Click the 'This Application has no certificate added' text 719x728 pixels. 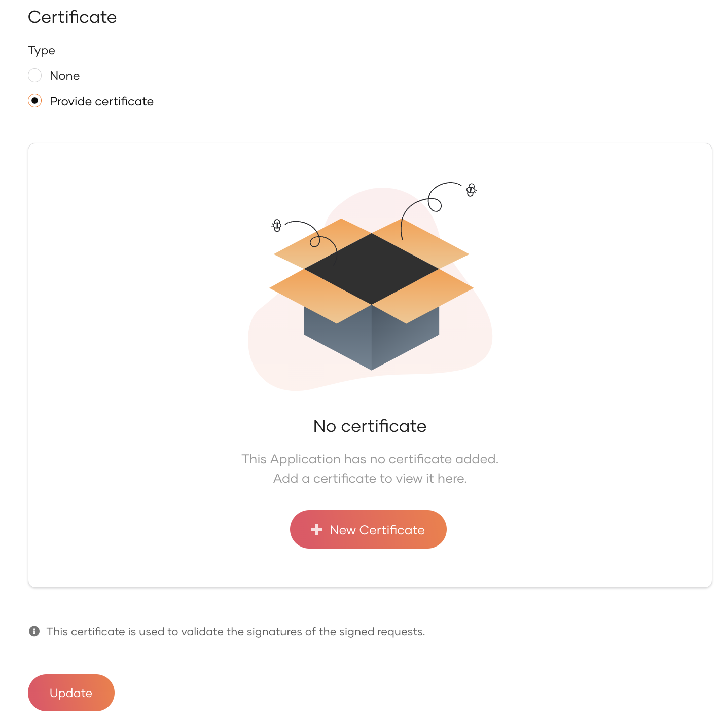click(370, 459)
